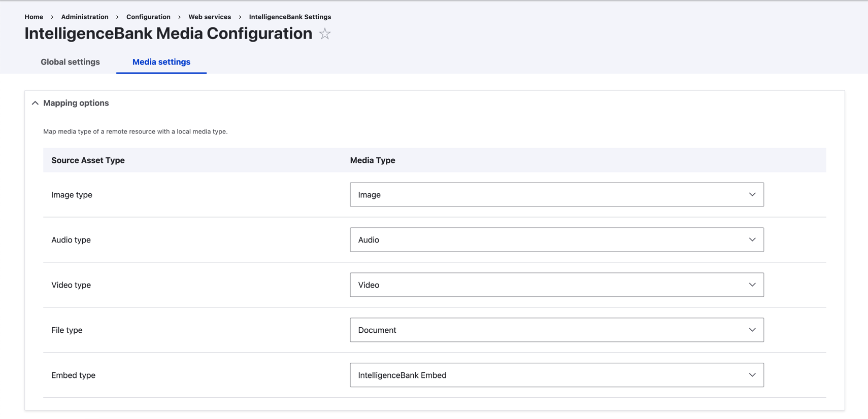
Task: Collapse the Mapping options chevron icon
Action: [x=35, y=103]
